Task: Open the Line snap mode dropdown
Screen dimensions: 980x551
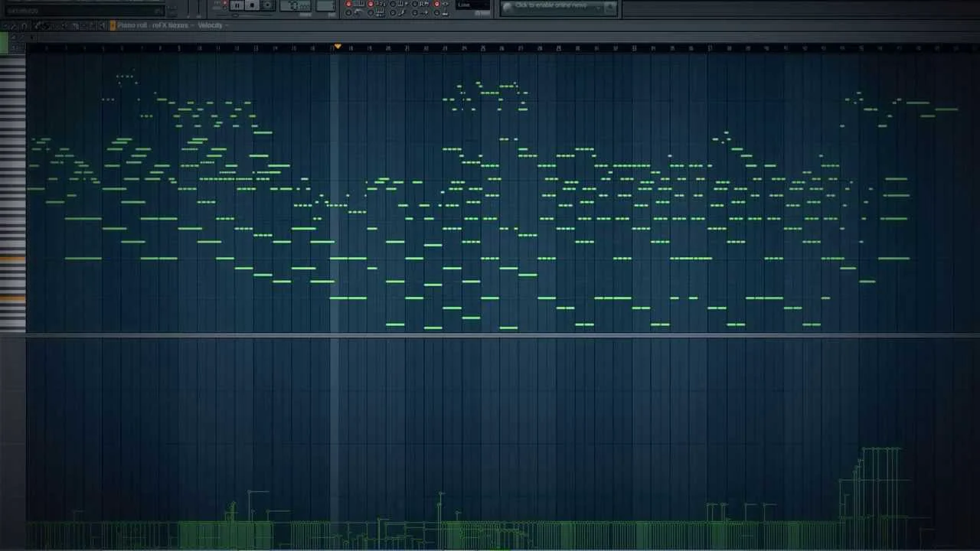Action: tap(473, 5)
